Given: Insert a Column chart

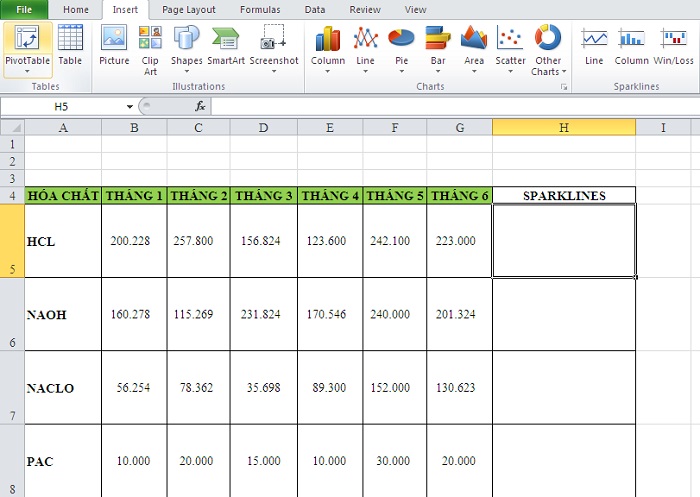Looking at the screenshot, I should pos(328,50).
